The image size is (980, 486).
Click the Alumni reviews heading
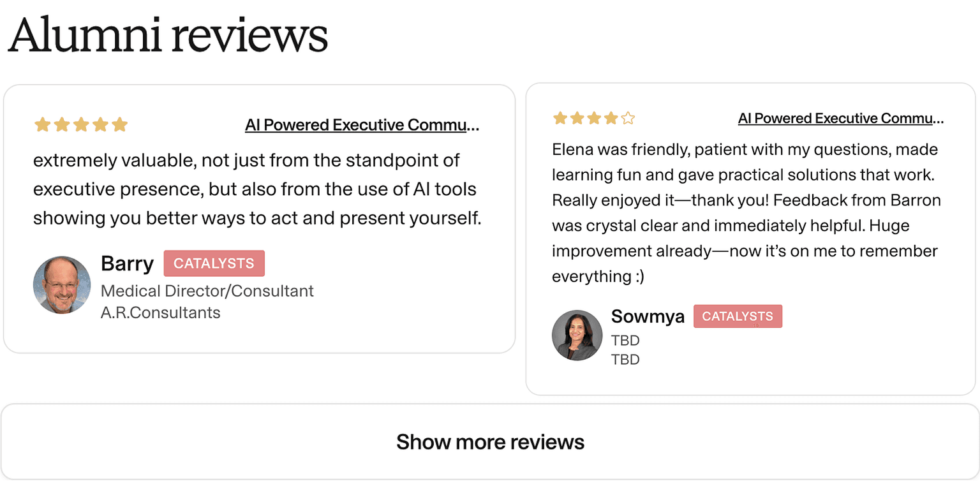coord(168,35)
